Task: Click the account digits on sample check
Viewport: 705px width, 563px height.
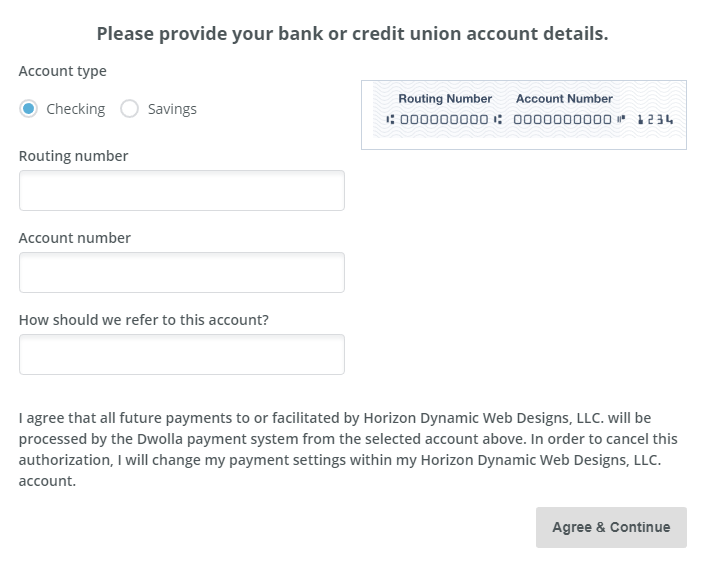Action: (x=561, y=120)
